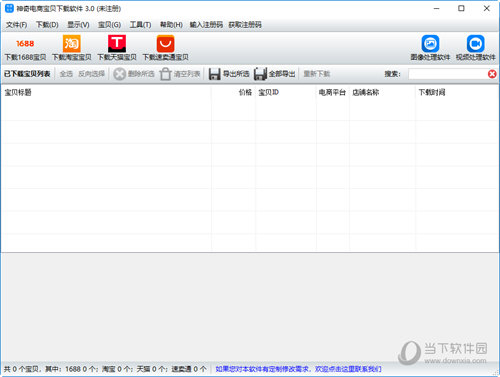Image resolution: width=500 pixels, height=377 pixels.
Task: Click the search input field
Action: point(448,74)
